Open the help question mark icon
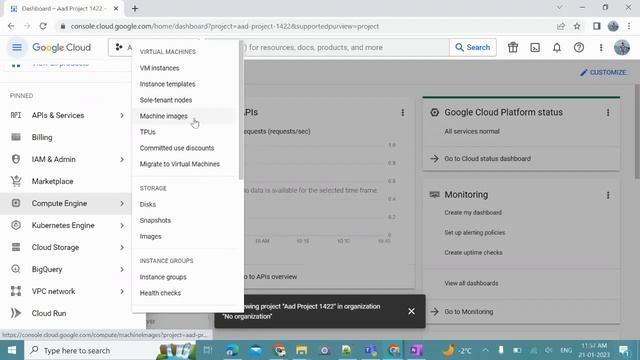640x360 pixels. pos(579,47)
